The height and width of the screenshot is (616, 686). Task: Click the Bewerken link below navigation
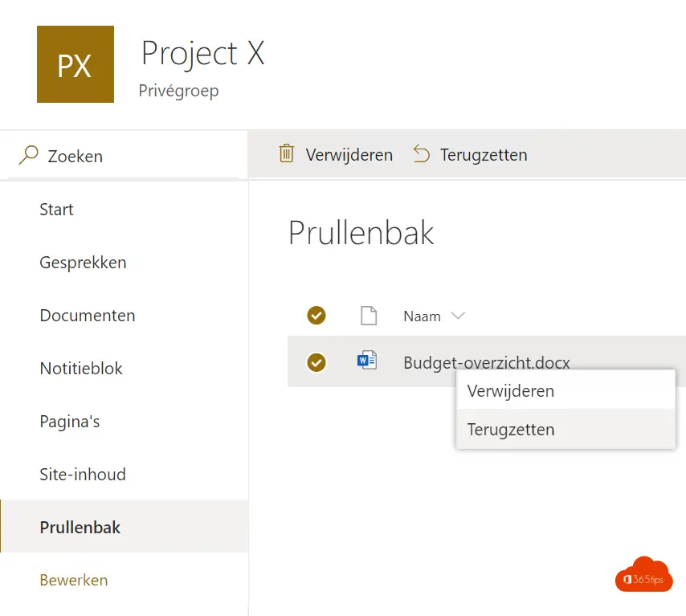click(x=74, y=580)
